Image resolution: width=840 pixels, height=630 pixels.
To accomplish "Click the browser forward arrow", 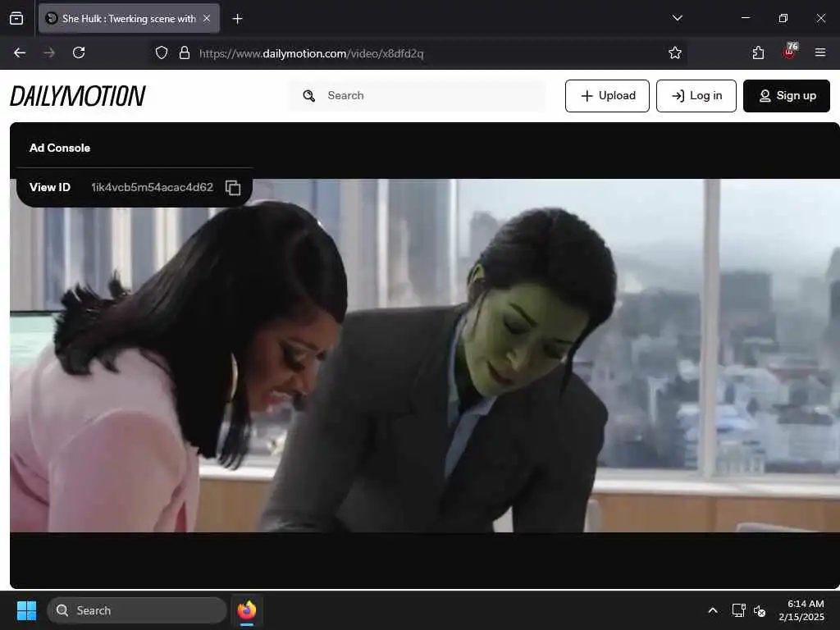I will pyautogui.click(x=48, y=52).
